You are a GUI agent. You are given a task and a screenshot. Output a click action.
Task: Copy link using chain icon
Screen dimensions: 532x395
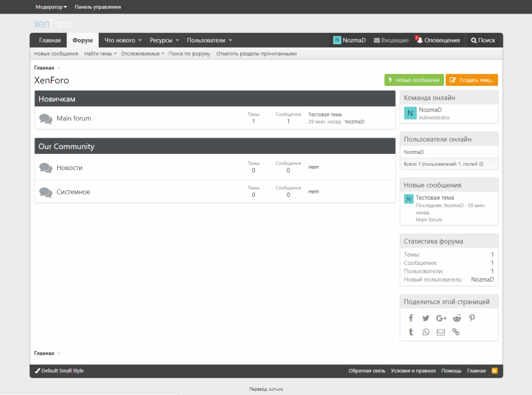pos(456,332)
